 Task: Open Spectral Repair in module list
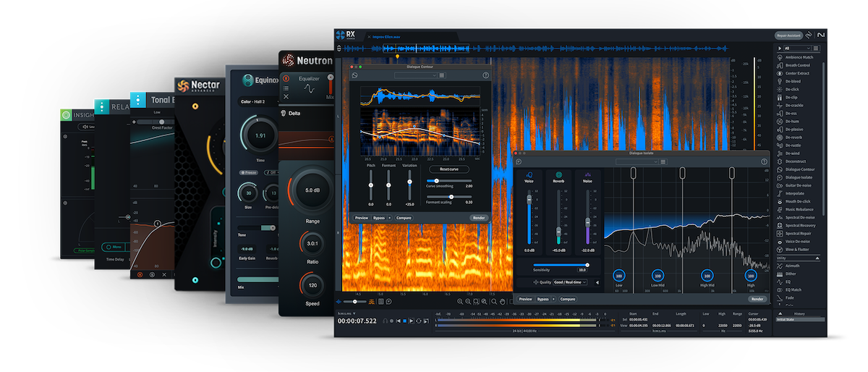coord(799,233)
